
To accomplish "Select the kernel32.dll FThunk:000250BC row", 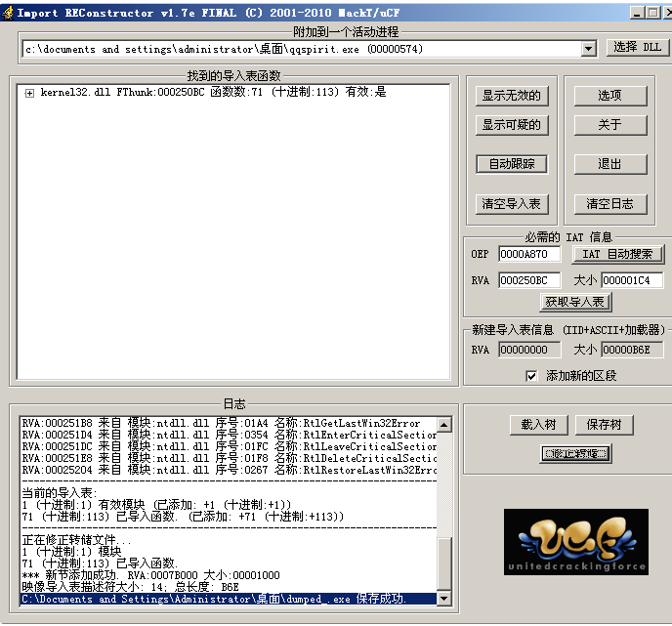I will [213, 92].
